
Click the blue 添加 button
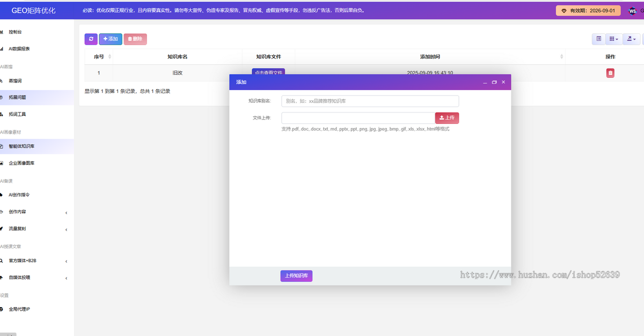[x=111, y=39]
